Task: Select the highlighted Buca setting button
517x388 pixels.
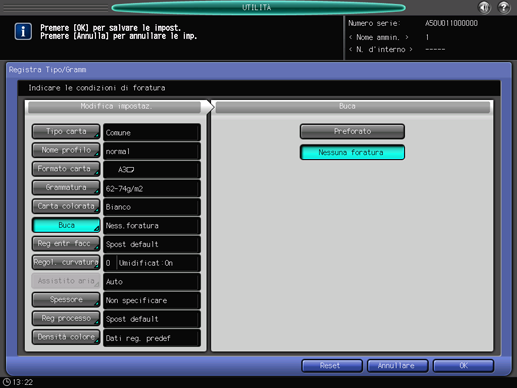Action: click(66, 225)
